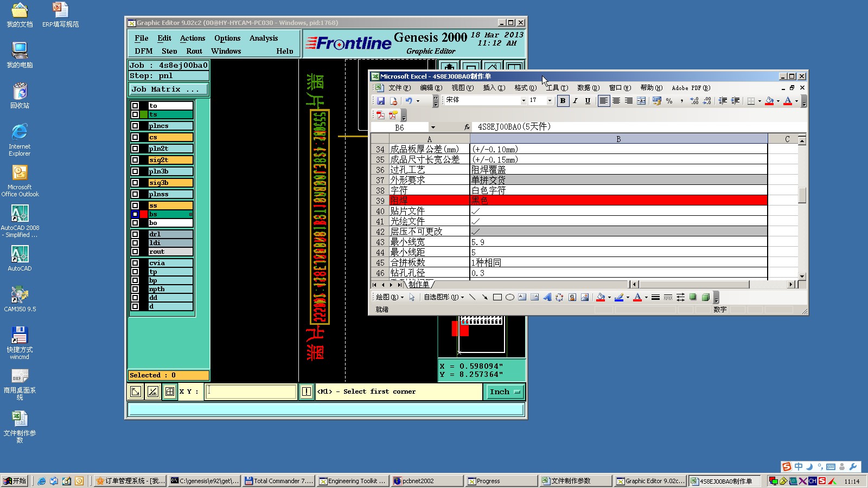The image size is (868, 488).
Task: Open the Undo history dropdown arrow
Action: coord(418,101)
